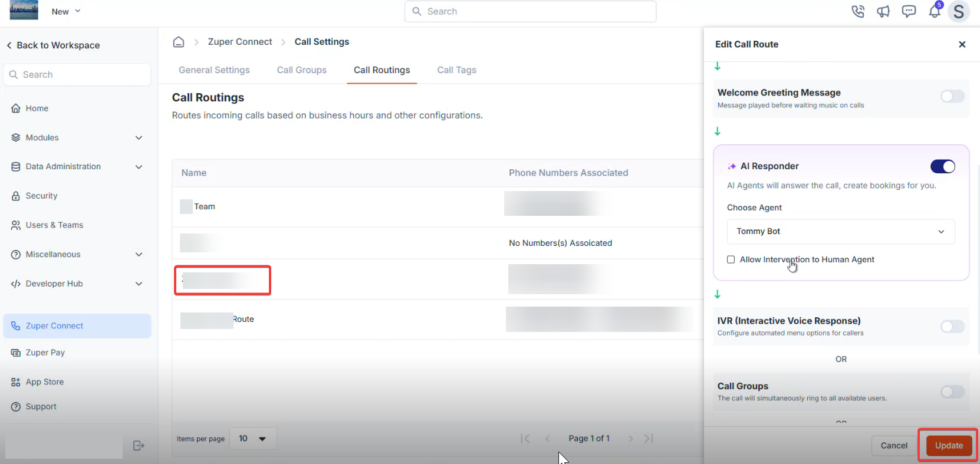Click the home breadcrumb icon
980x464 pixels.
[179, 42]
